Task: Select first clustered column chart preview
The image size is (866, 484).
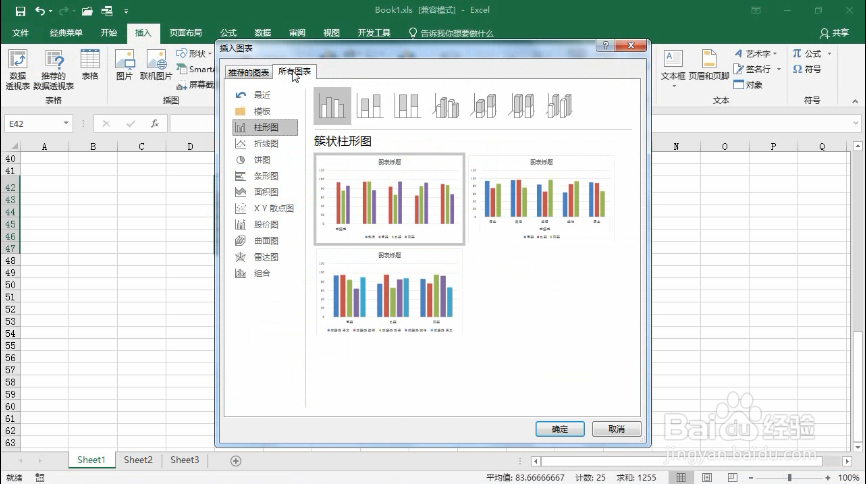Action: [x=389, y=199]
